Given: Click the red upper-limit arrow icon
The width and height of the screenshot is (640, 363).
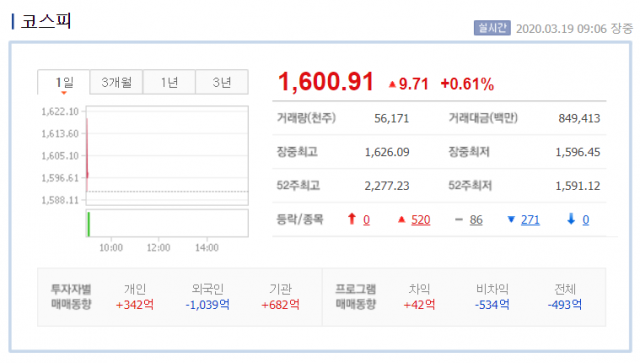Looking at the screenshot, I should (352, 219).
